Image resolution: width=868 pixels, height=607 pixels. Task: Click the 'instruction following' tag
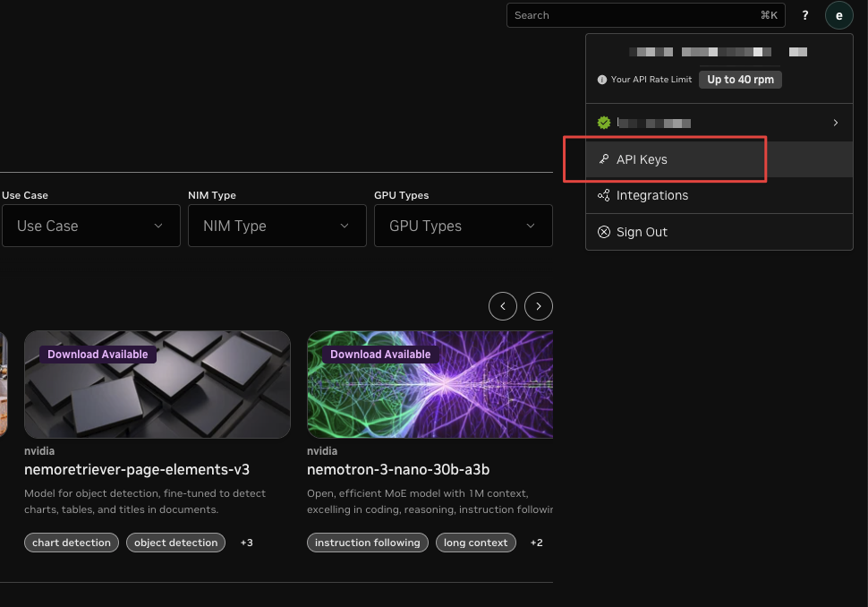[x=368, y=543]
